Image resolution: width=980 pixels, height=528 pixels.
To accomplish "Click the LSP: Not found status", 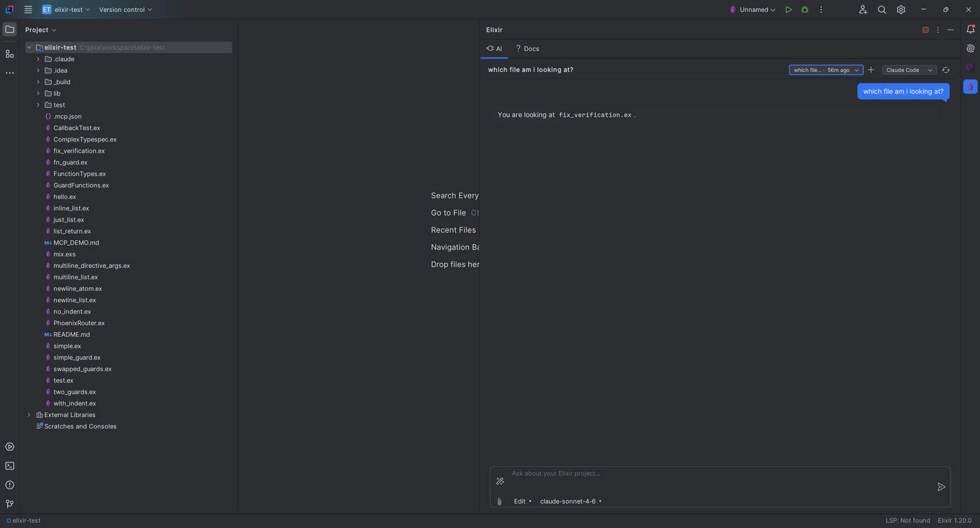I will pos(908,521).
